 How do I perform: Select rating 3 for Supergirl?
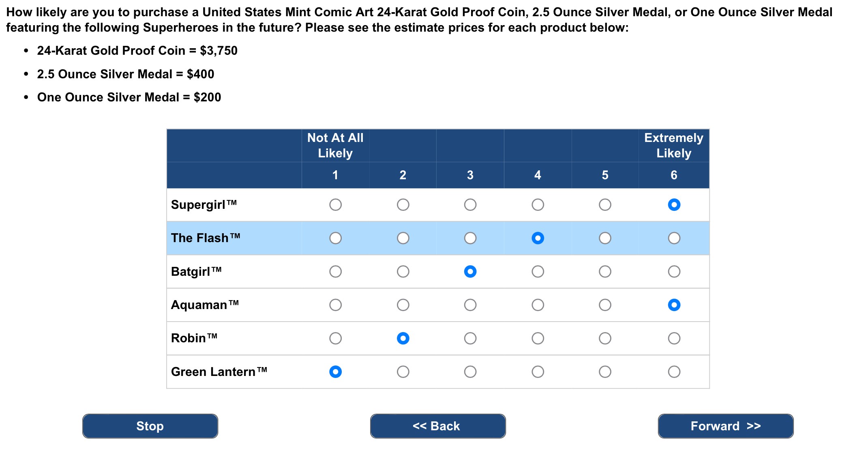[x=470, y=205]
